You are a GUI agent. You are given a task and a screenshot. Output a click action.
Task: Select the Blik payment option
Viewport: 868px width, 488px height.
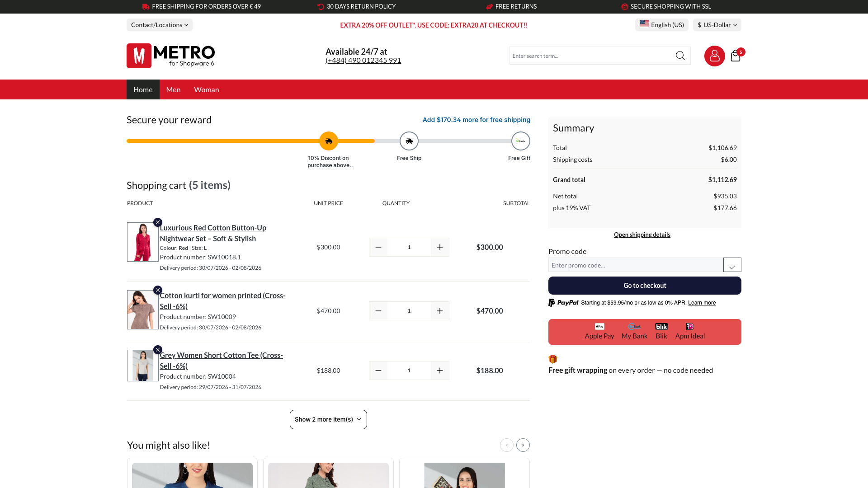pos(661,332)
